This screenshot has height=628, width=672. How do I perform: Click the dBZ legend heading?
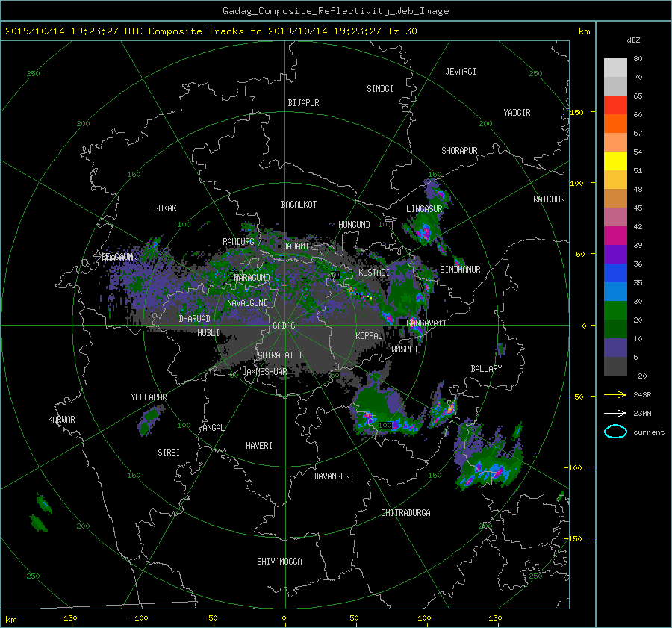[633, 40]
